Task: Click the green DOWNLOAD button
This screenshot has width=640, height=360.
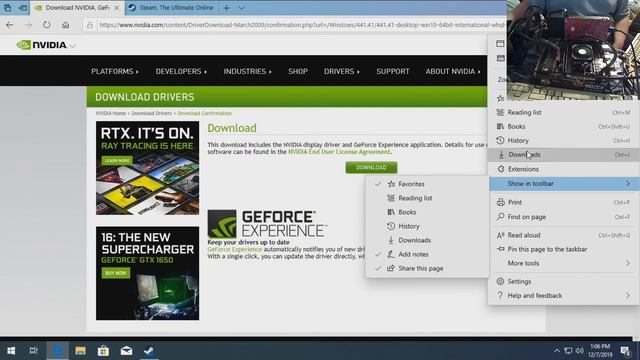Action: 371,167
